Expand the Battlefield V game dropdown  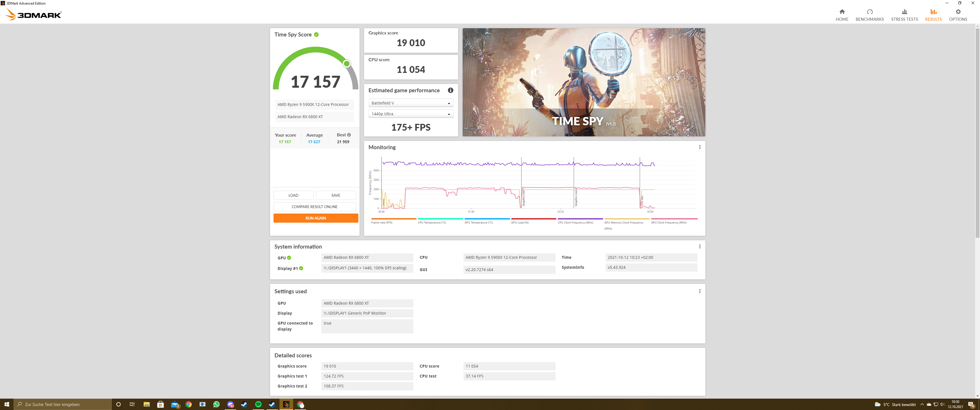411,103
